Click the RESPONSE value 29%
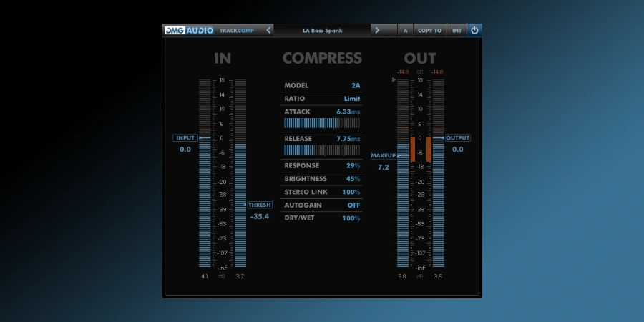Viewport: 644px width, 322px height. coord(353,165)
